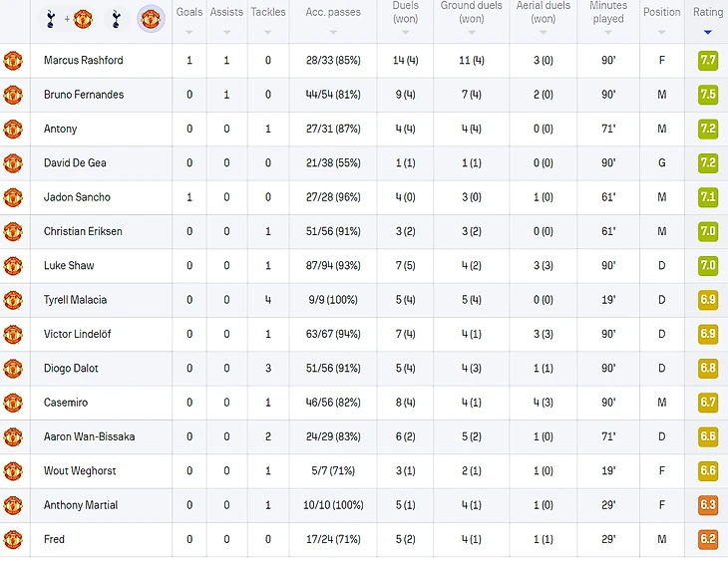Viewport: 728px width, 561px height.
Task: Click David De Gea's club badge
Action: click(x=13, y=163)
